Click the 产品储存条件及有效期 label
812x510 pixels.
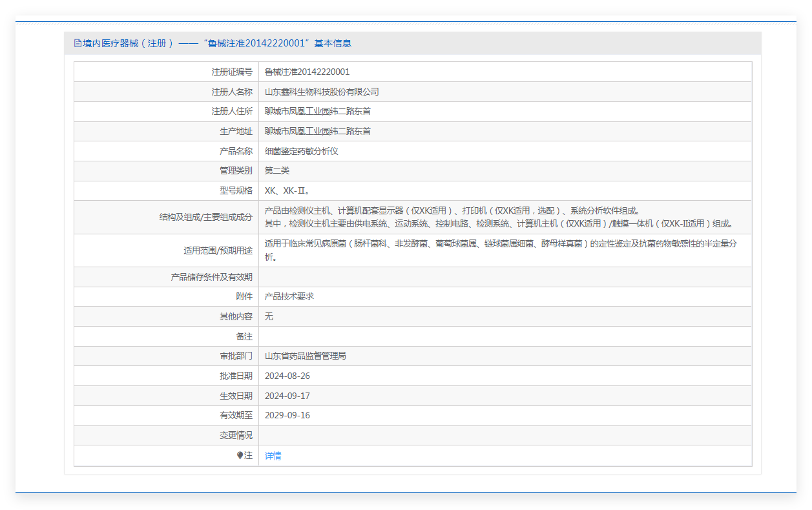click(x=212, y=277)
